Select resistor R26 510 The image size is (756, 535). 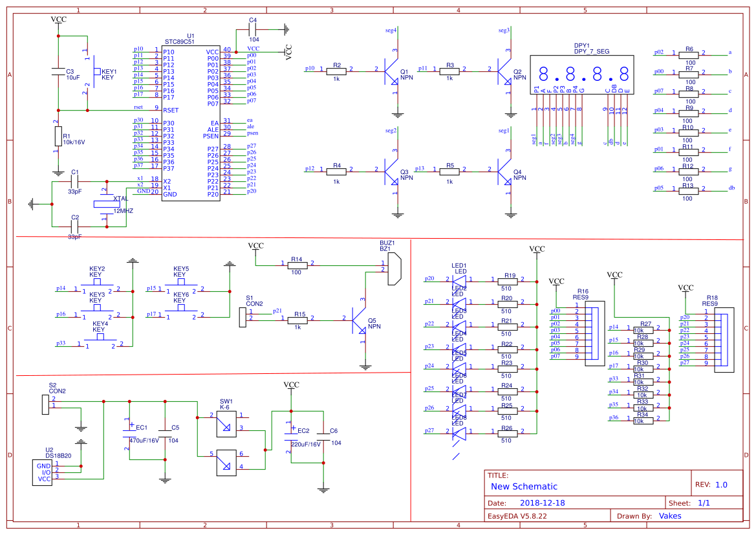(508, 433)
